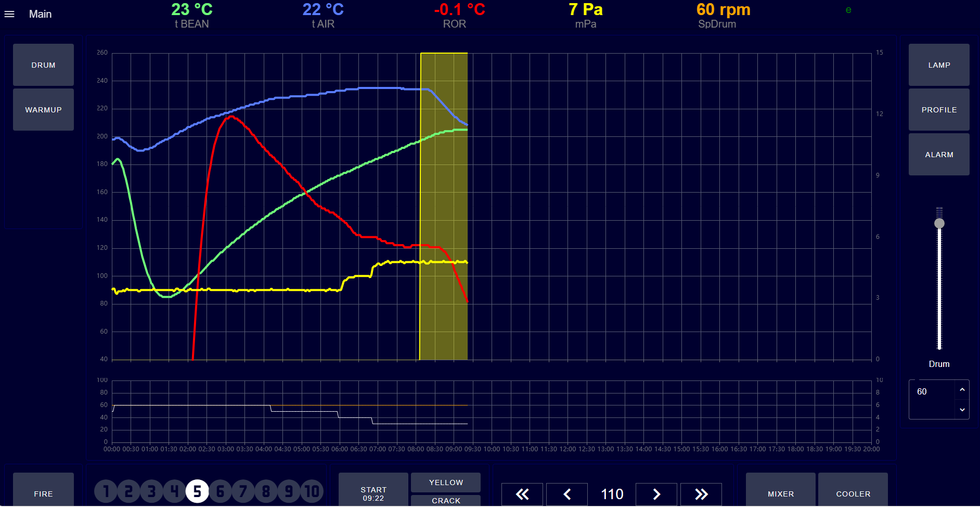
Task: Select power level 10 circle
Action: click(x=312, y=491)
